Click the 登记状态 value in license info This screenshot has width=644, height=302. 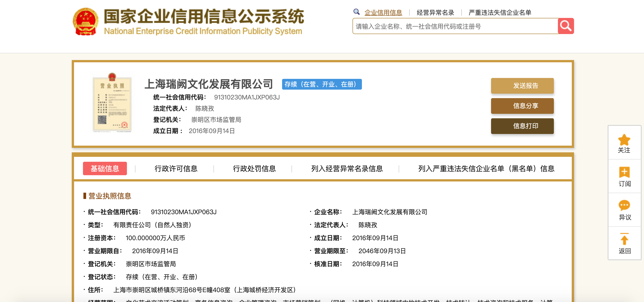(161, 277)
